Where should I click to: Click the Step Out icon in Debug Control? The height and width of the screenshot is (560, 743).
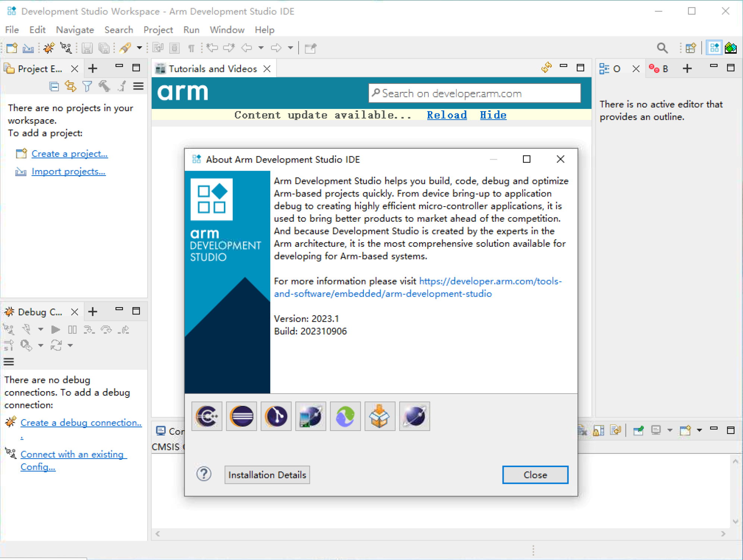click(x=123, y=330)
